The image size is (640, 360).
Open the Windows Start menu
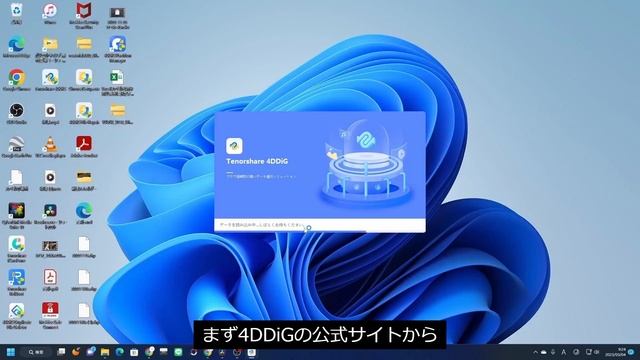(x=11, y=352)
